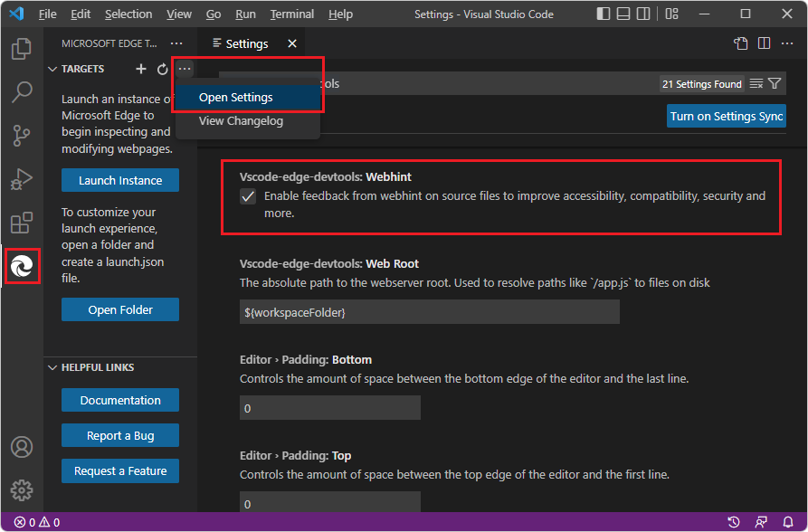Collapse the TARGETS section
Image resolution: width=808 pixels, height=532 pixels.
52,69
